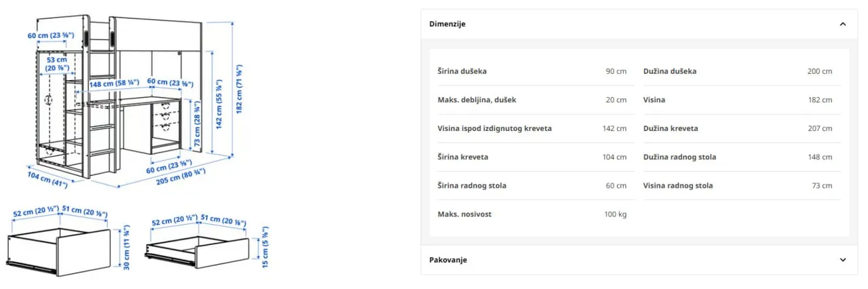Click the Visina 182 cm row
The height and width of the screenshot is (289, 868).
coord(738,100)
